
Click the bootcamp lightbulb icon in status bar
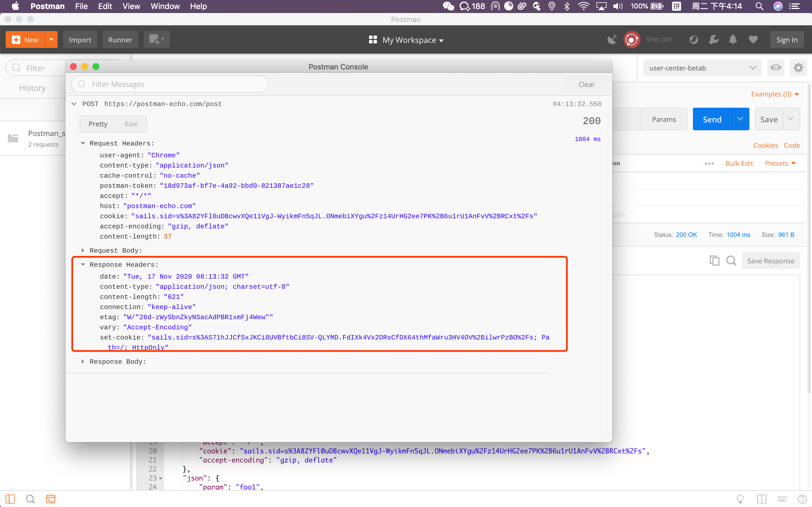click(740, 499)
